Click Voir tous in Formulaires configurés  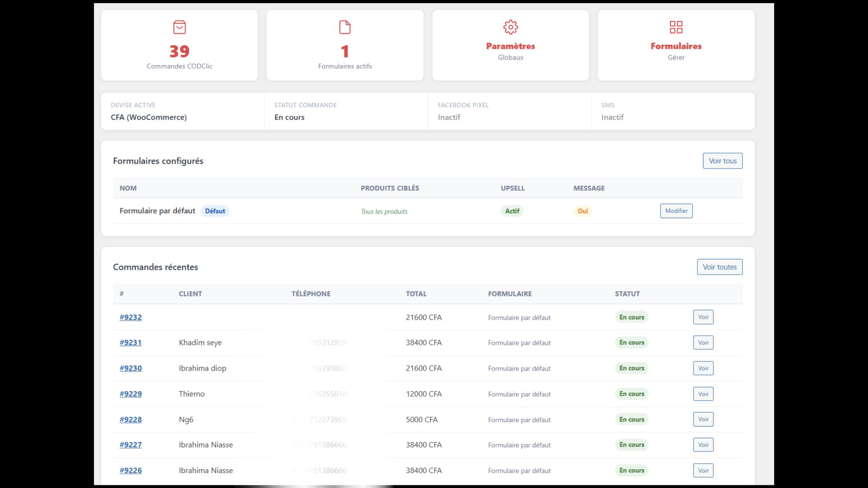(722, 160)
